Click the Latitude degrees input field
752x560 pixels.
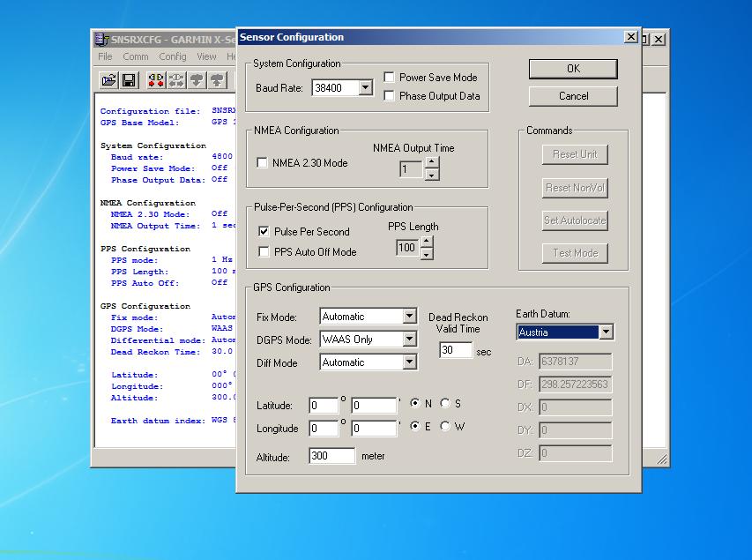pos(324,406)
